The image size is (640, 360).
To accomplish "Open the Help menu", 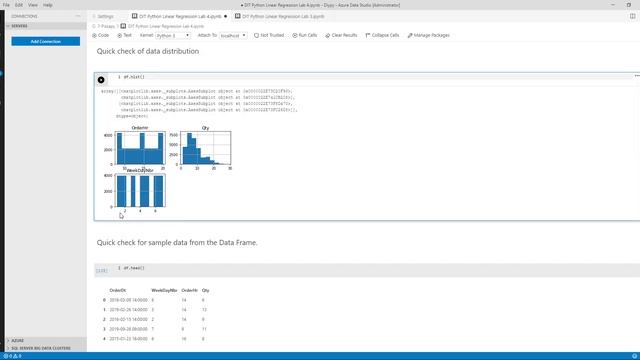I will [48, 5].
